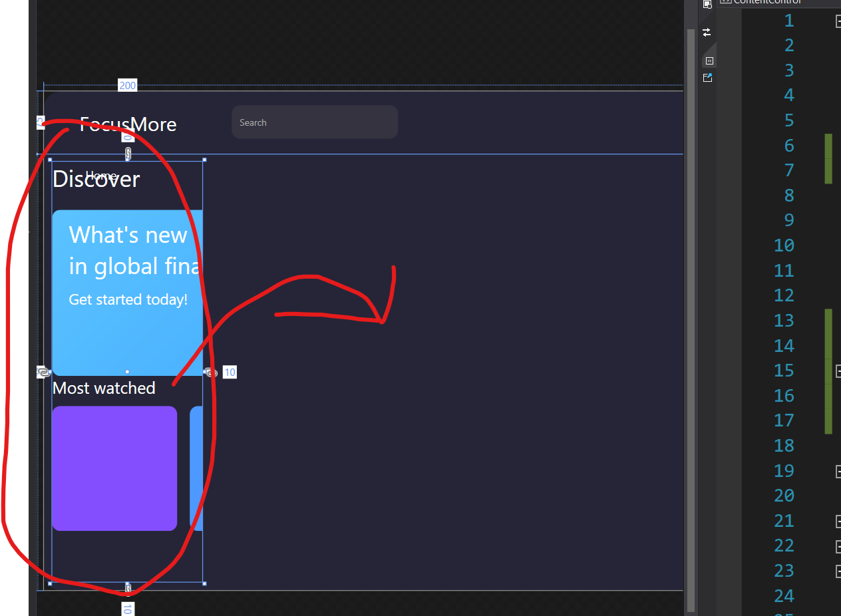Toggle the top anchor chain under the navbar

point(127,154)
